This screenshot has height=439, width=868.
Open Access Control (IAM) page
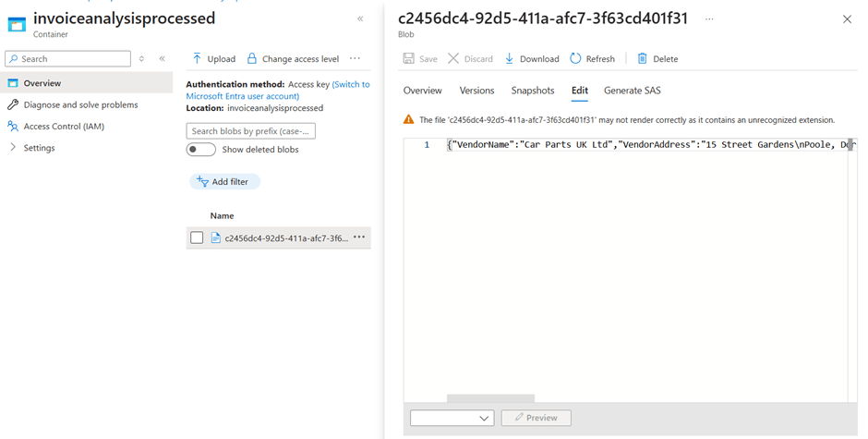coord(63,126)
